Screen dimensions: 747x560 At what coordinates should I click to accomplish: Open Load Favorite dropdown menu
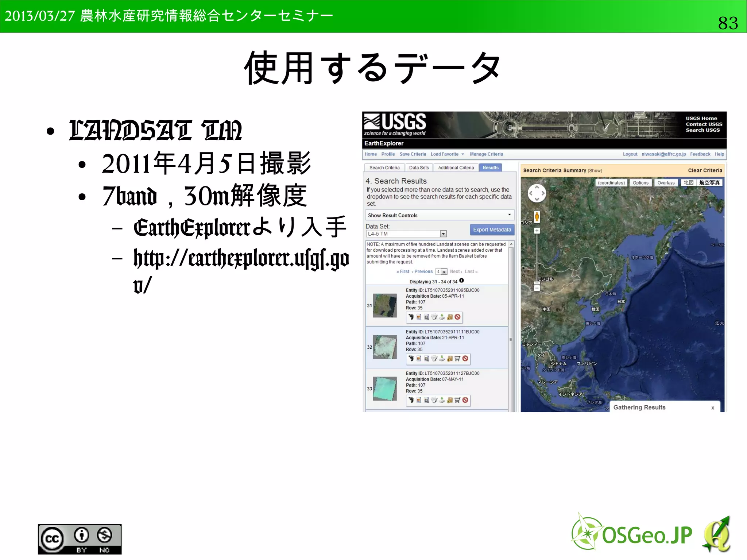point(447,154)
